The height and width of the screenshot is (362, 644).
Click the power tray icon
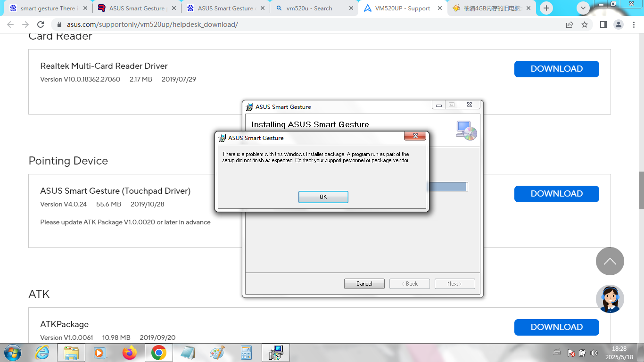point(582,353)
